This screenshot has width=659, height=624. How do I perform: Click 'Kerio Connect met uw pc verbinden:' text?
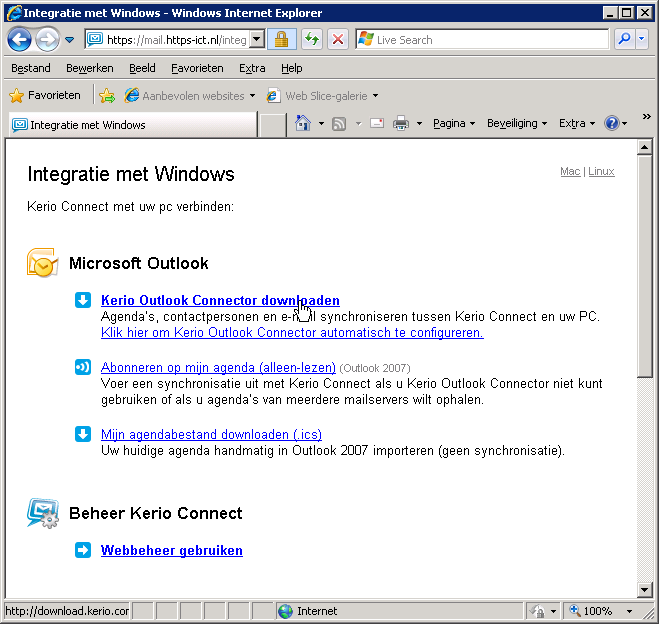(130, 207)
